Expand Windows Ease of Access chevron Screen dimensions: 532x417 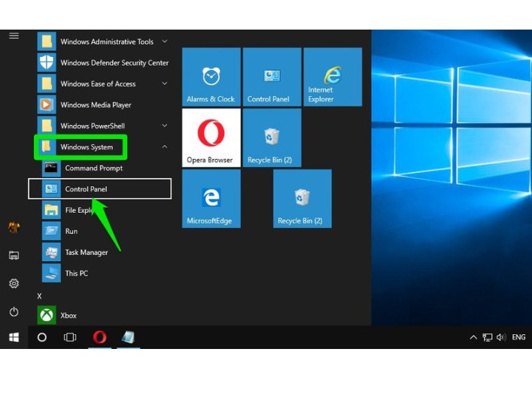click(165, 84)
